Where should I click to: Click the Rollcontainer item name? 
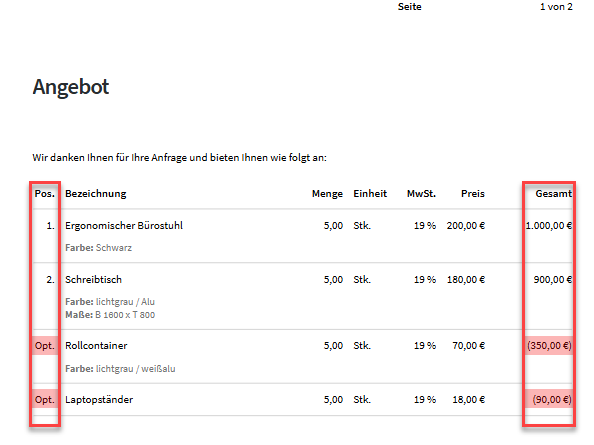[x=96, y=345]
